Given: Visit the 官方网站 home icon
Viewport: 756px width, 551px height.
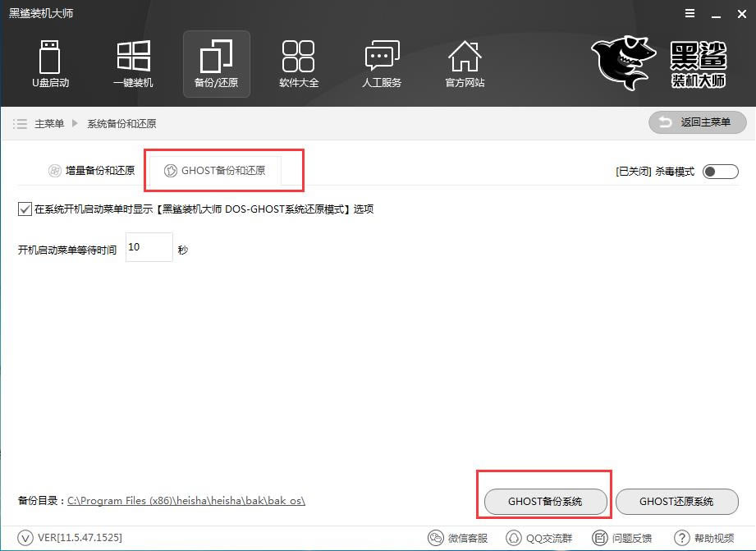Looking at the screenshot, I should click(x=465, y=64).
